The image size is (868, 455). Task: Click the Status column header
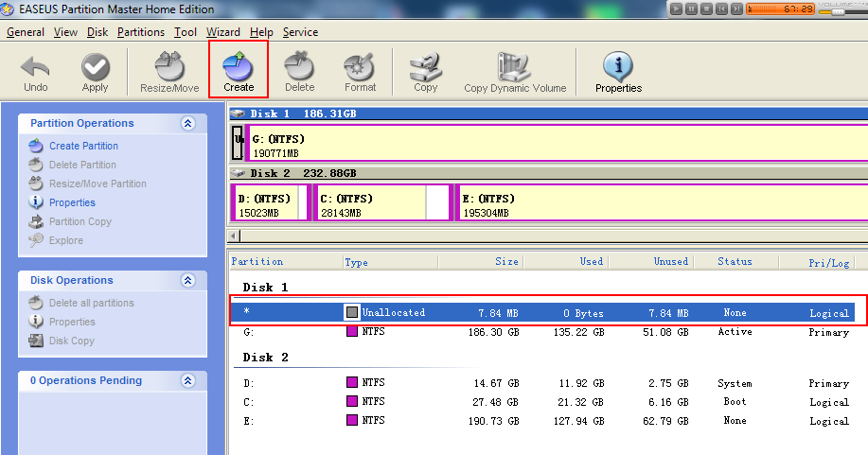735,262
